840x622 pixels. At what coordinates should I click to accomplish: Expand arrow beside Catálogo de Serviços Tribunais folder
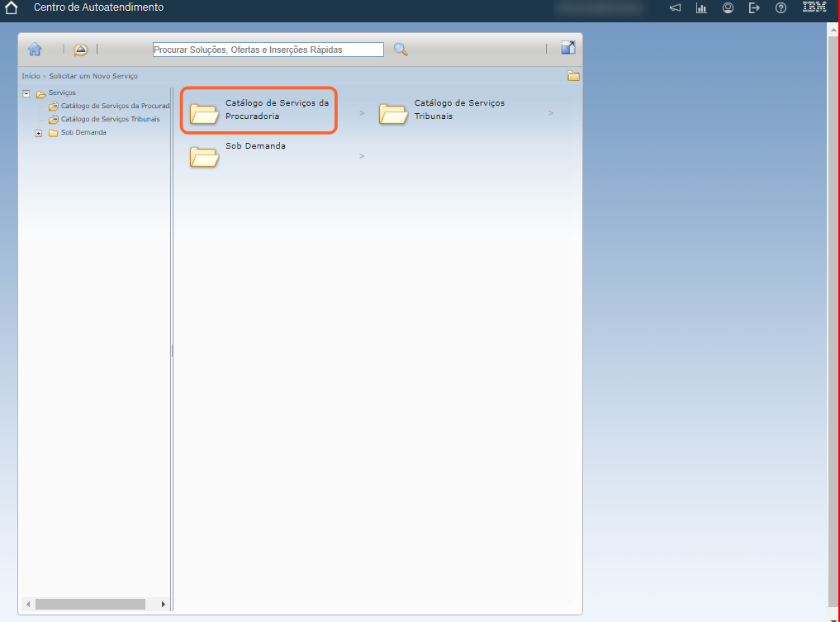click(x=551, y=113)
